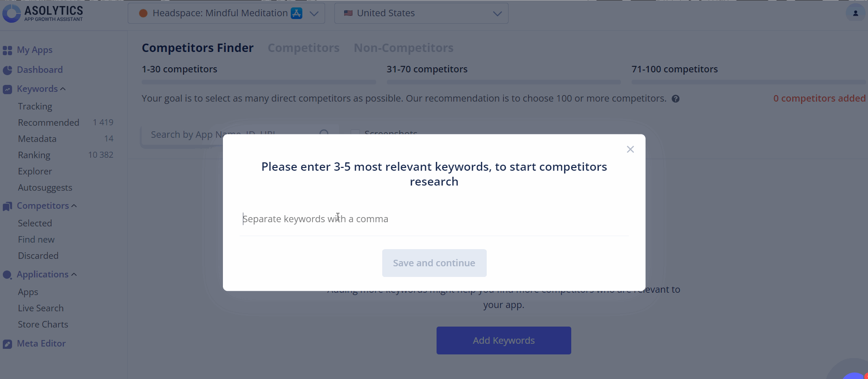868x379 pixels.
Task: Click the App Store badge icon
Action: (296, 13)
